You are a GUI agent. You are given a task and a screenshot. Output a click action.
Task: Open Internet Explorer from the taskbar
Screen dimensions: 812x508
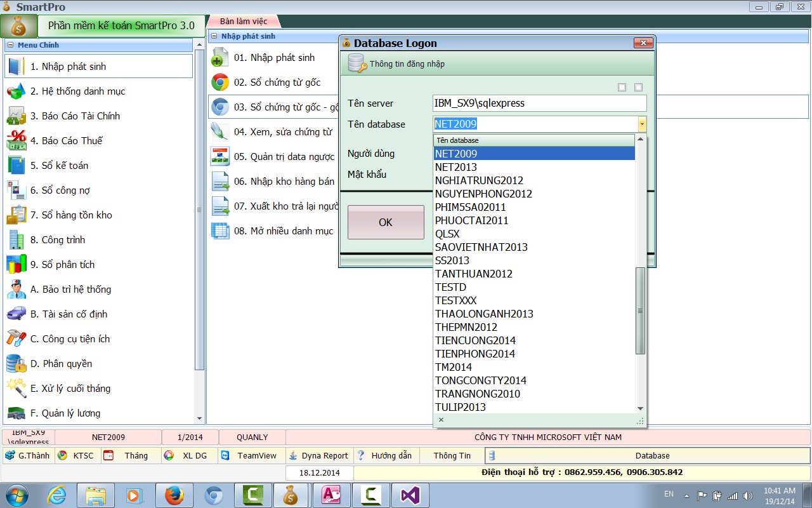[56, 495]
